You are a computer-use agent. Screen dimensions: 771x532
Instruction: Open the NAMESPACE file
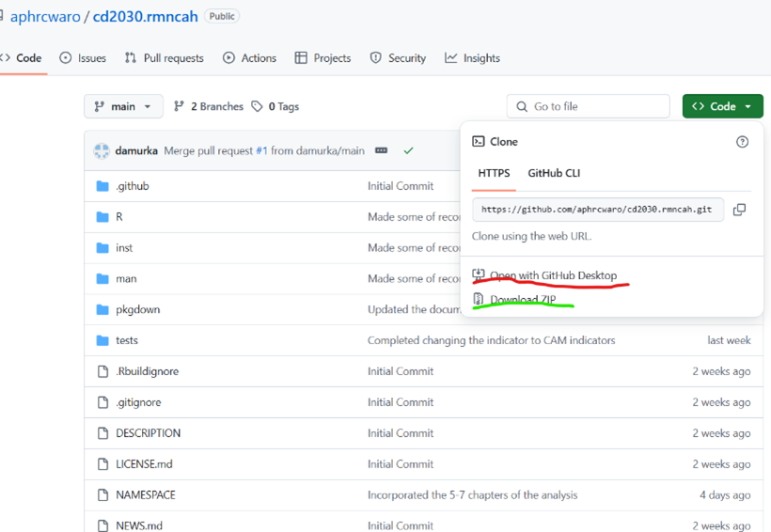click(146, 494)
